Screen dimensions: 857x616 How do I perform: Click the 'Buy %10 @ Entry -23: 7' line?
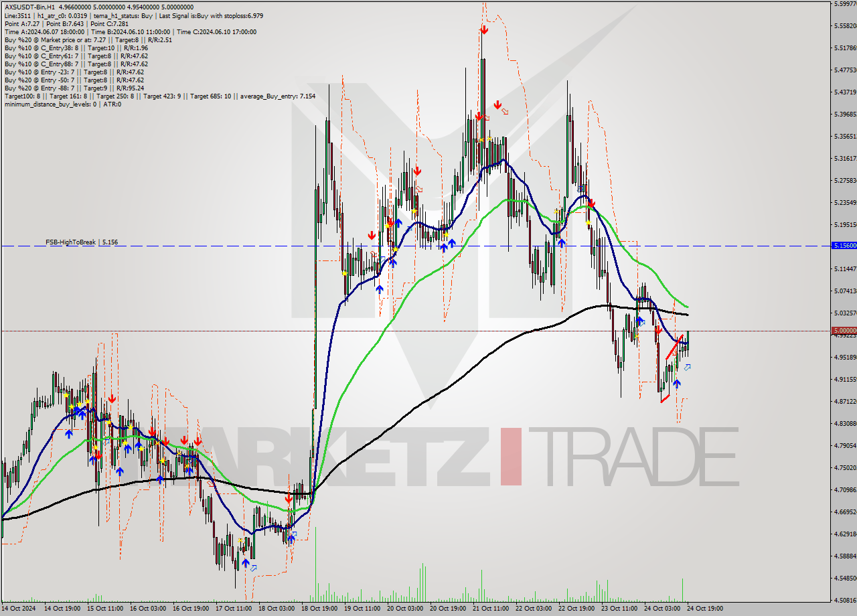click(x=74, y=72)
